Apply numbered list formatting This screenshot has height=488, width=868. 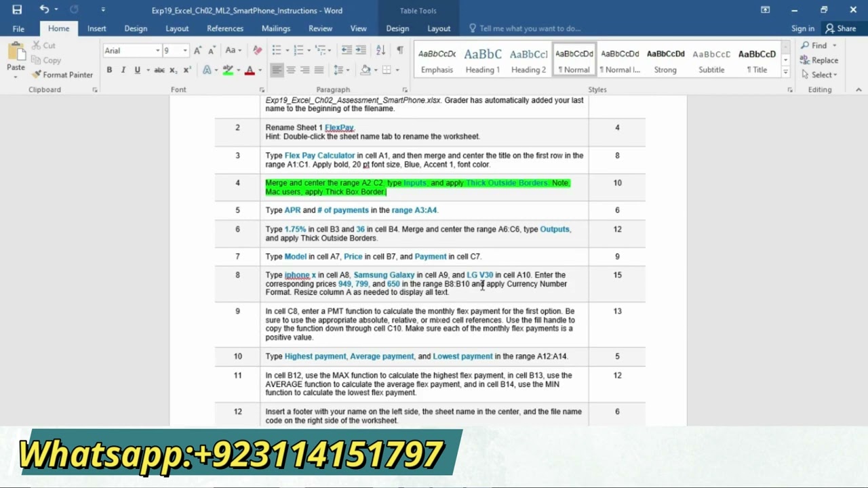[298, 50]
